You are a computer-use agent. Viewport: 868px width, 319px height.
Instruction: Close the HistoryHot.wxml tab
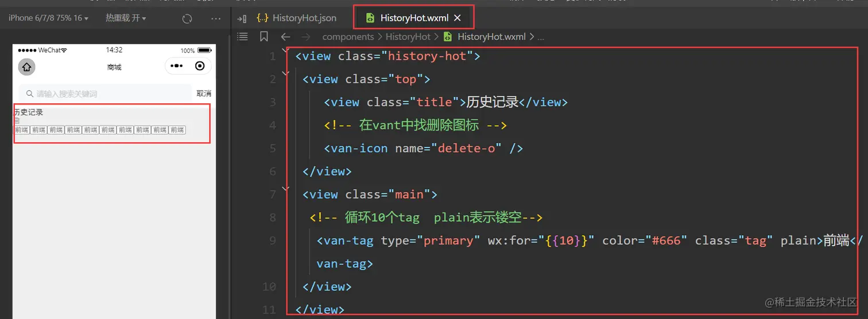[x=458, y=18]
